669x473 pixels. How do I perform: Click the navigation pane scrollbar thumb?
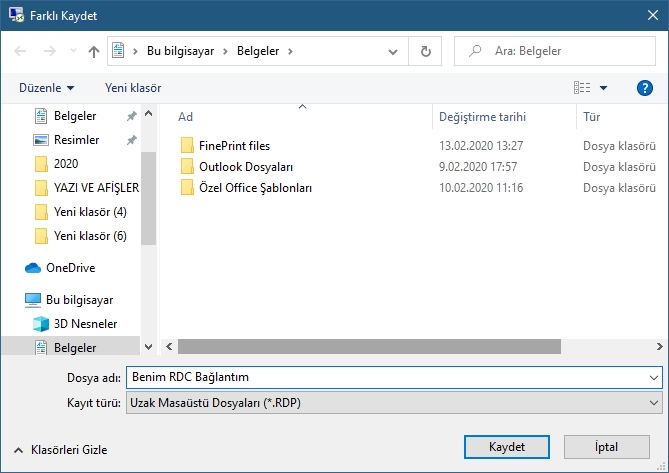(148, 198)
